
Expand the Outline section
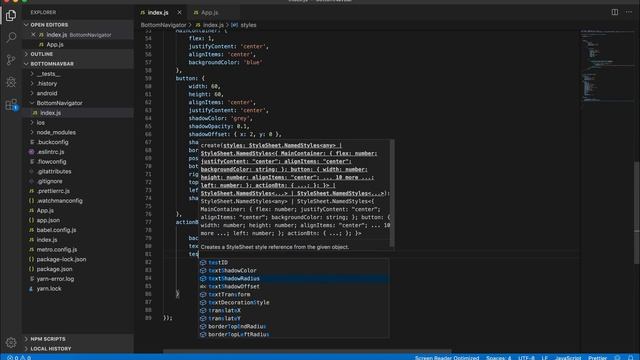(78, 54)
